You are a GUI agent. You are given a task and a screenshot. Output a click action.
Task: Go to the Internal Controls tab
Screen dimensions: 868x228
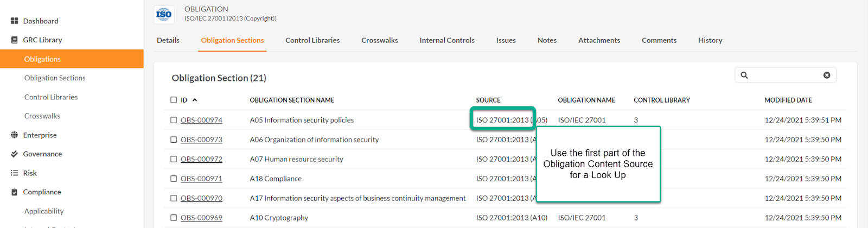447,40
